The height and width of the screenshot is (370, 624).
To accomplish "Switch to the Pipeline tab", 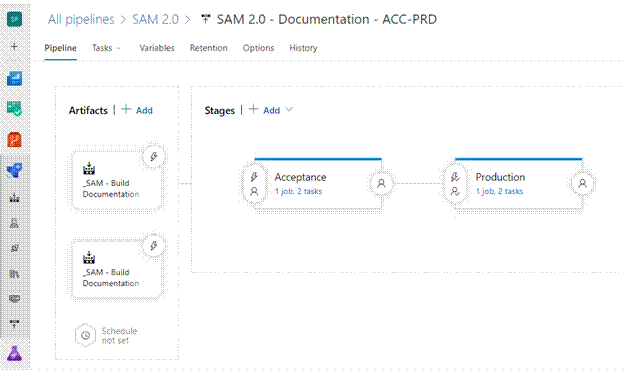I will point(60,48).
